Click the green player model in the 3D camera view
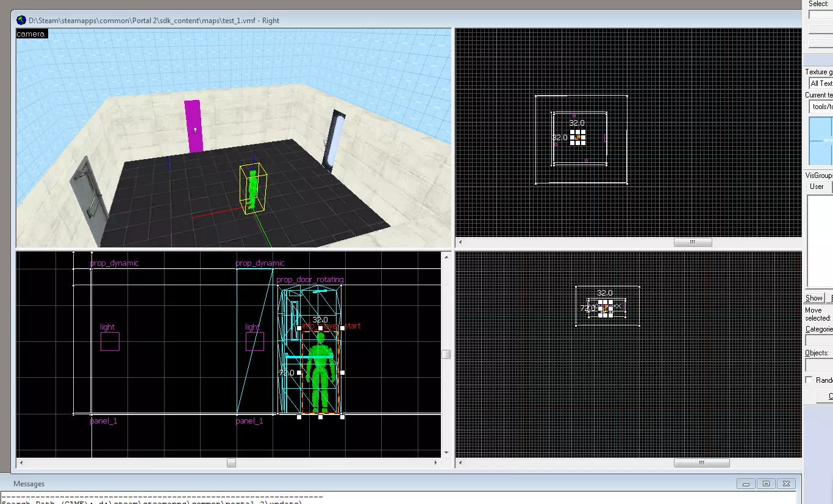833x504 pixels. 253,188
